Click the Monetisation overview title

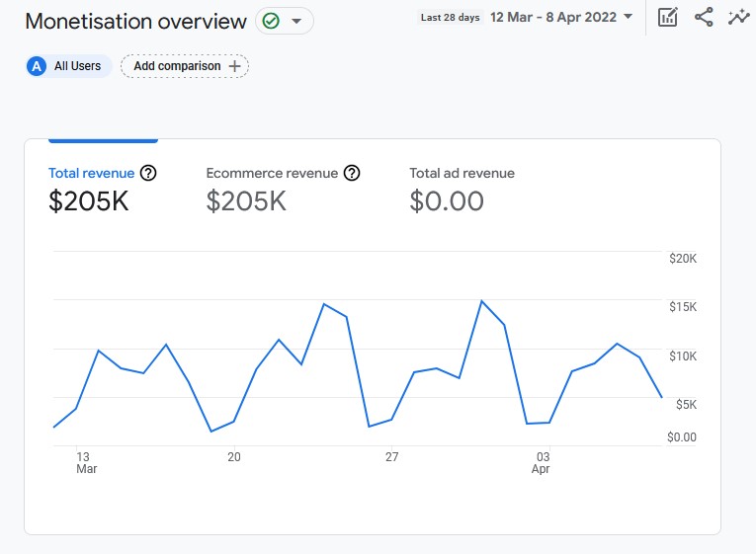(x=136, y=21)
